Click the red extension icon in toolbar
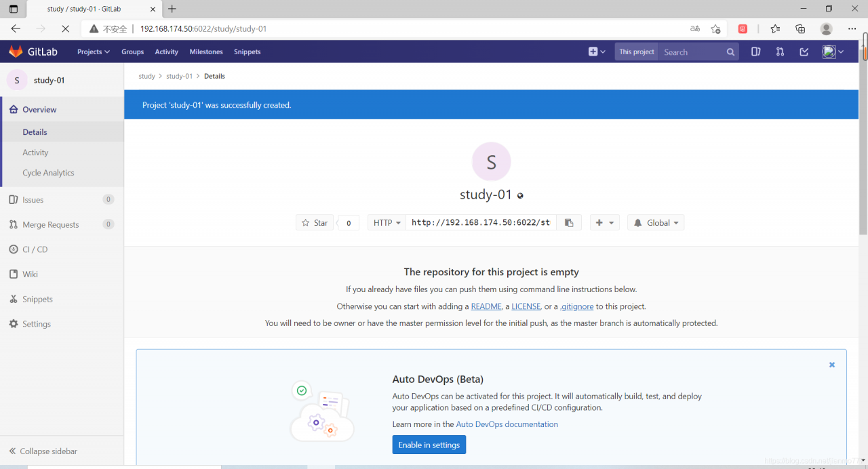868x469 pixels. 743,28
